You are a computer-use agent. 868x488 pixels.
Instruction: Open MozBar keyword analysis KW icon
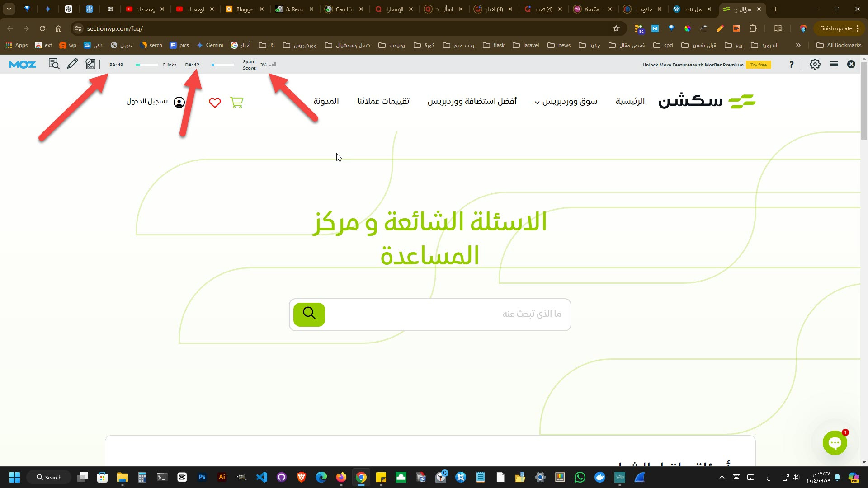coord(90,64)
